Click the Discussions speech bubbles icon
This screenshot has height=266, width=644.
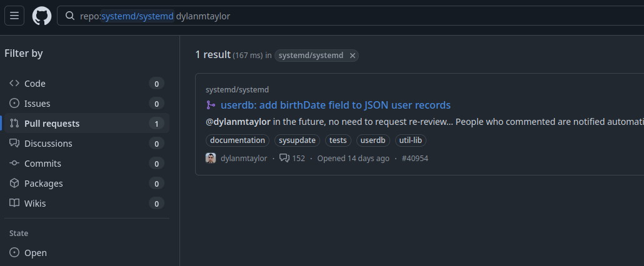pos(14,144)
